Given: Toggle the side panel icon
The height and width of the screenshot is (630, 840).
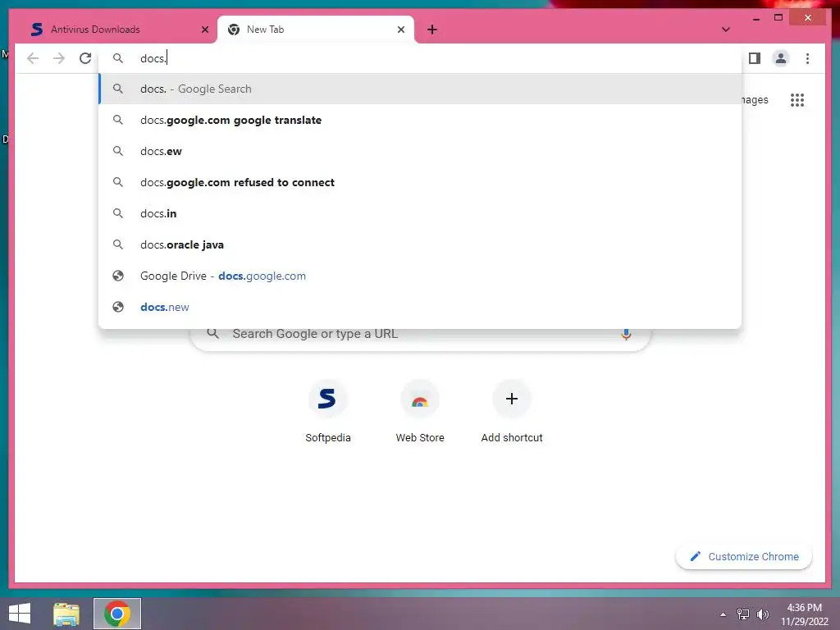Looking at the screenshot, I should tap(755, 58).
